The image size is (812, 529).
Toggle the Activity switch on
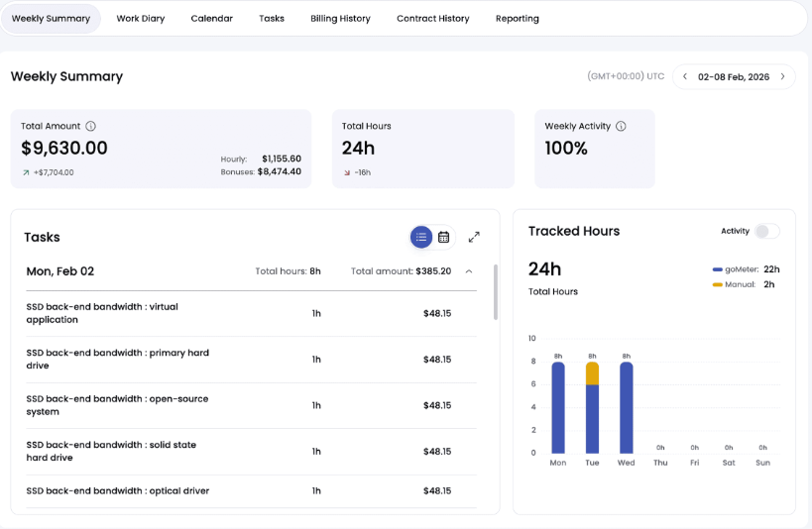(766, 231)
